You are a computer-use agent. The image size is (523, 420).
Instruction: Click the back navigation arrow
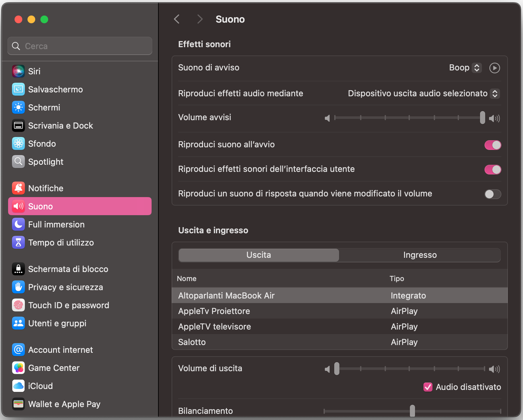pos(176,19)
